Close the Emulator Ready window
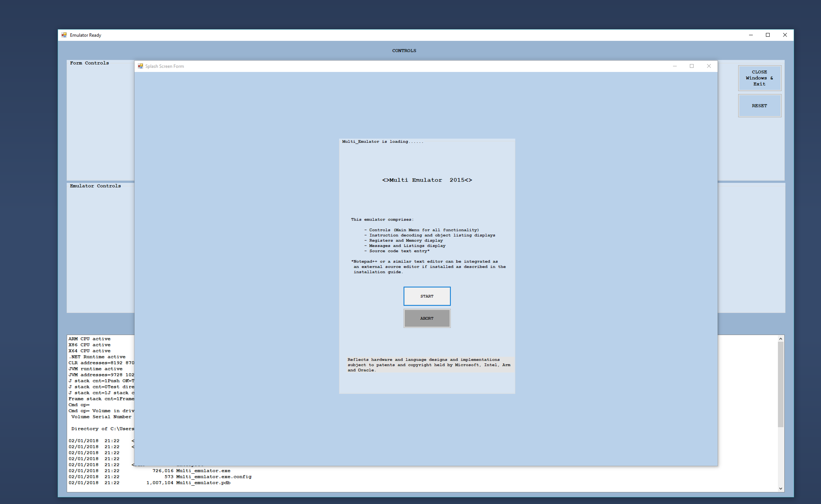This screenshot has width=821, height=504. coord(785,35)
